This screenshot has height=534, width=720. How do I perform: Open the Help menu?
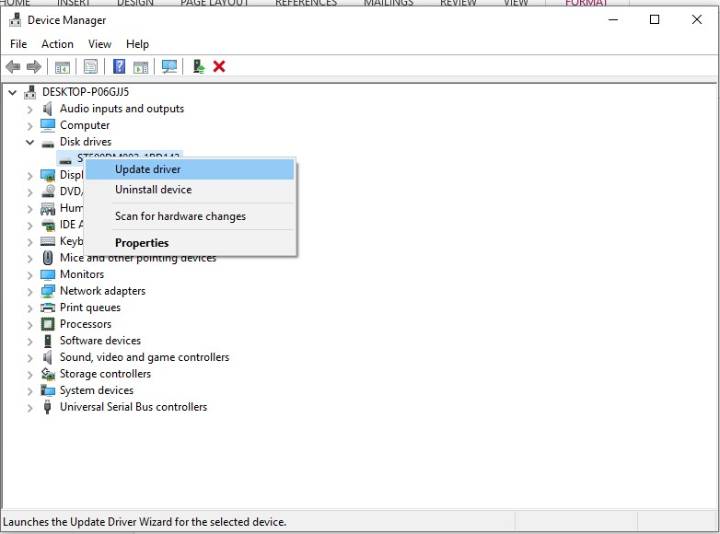(x=137, y=44)
